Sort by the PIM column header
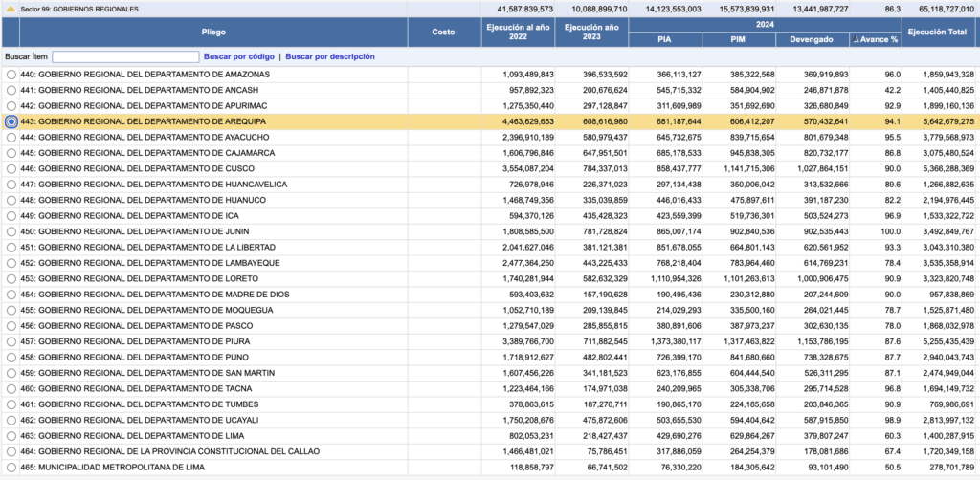Image resolution: width=980 pixels, height=480 pixels. [x=738, y=40]
